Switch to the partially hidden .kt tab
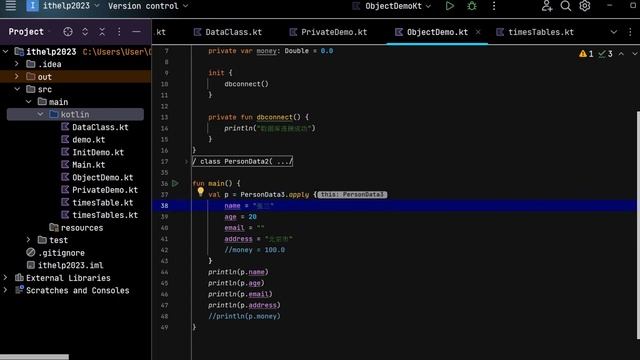The width and height of the screenshot is (640, 360). pyautogui.click(x=161, y=32)
